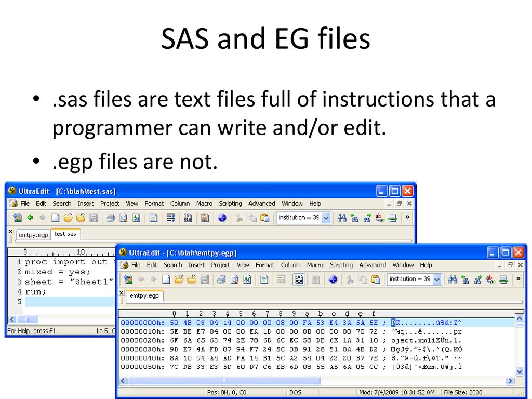
Task: Open File menu in emtpy.egp window
Action: click(x=136, y=265)
